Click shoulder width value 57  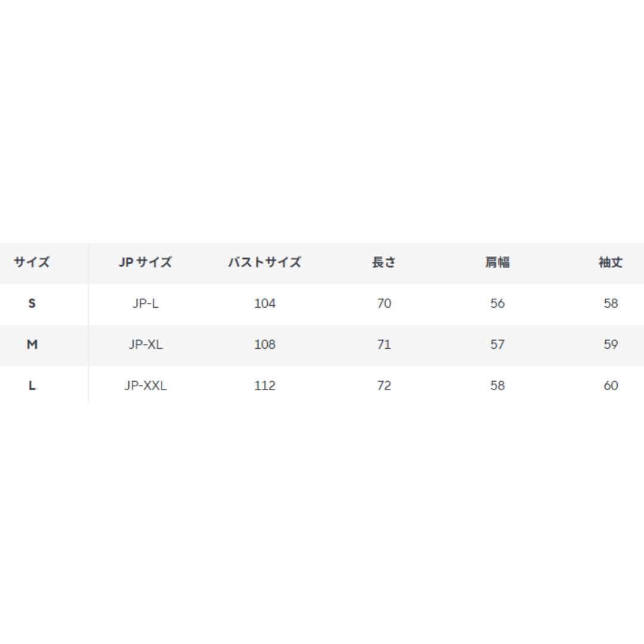pyautogui.click(x=497, y=345)
